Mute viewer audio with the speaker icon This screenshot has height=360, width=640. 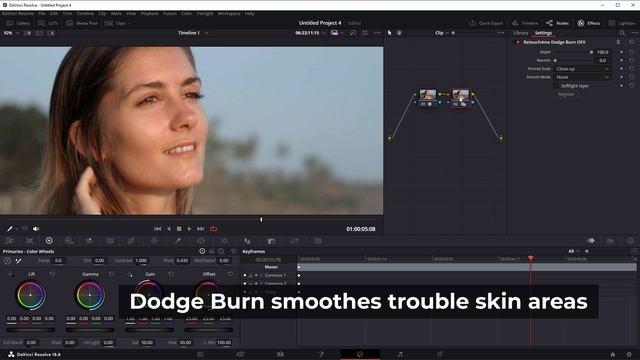point(36,229)
